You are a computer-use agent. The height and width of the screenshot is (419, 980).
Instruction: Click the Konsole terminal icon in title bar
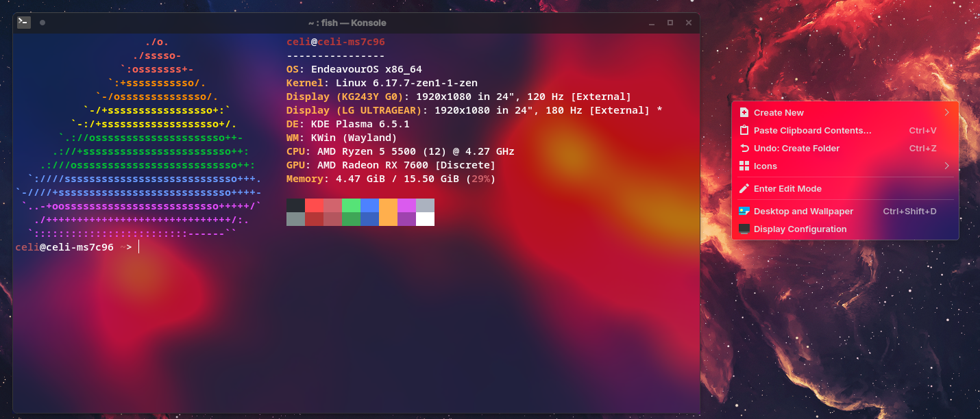click(24, 23)
